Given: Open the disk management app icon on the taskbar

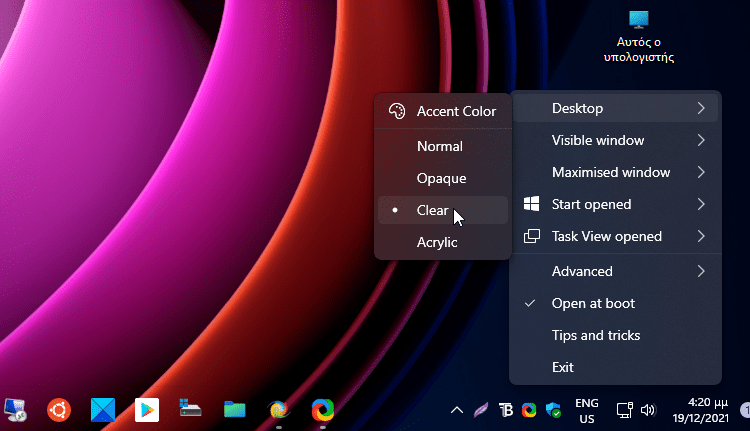Looking at the screenshot, I should (190, 408).
